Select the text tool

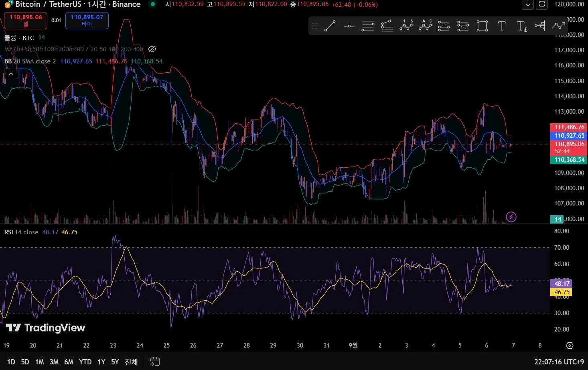tap(501, 26)
